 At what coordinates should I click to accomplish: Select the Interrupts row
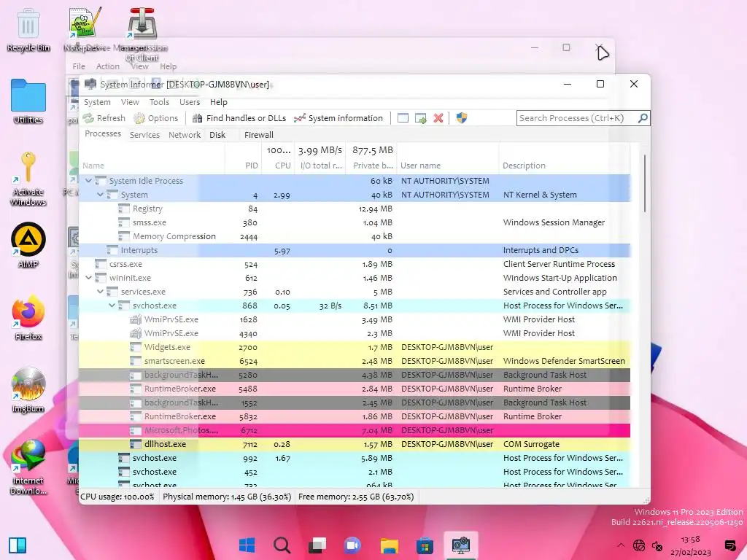pyautogui.click(x=355, y=250)
